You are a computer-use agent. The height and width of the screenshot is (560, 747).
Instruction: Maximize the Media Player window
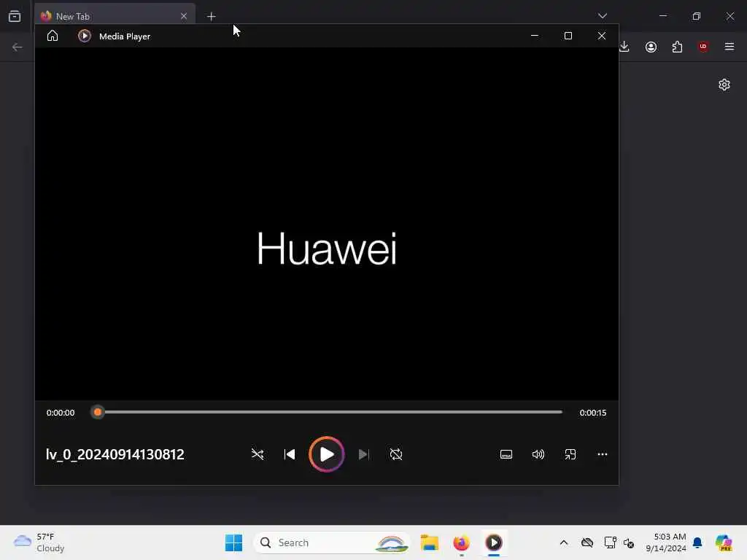pos(568,36)
